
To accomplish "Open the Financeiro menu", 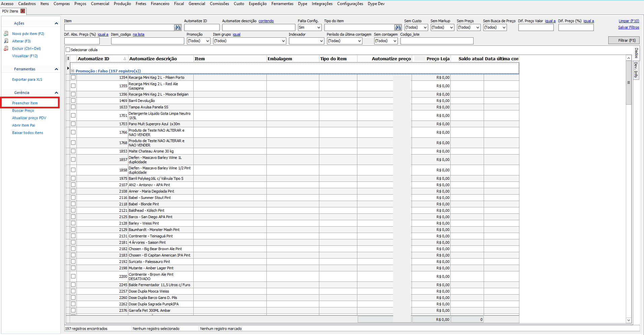I will coord(160,4).
